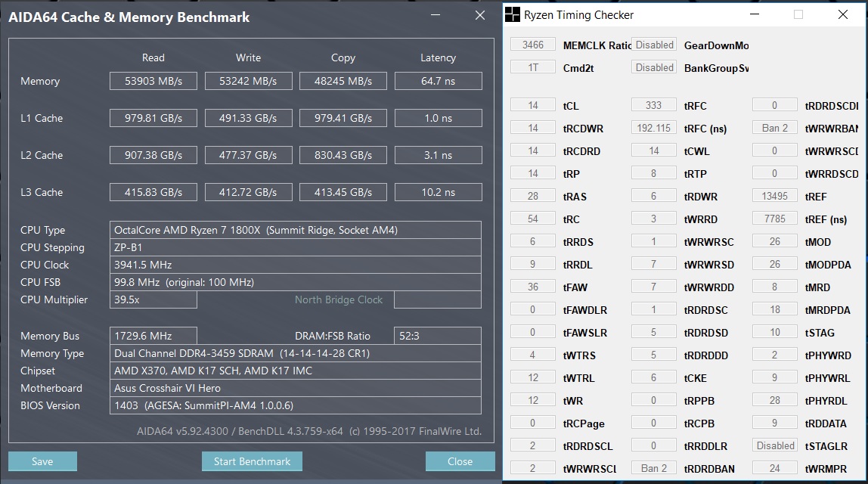Select L3 Cache Latency 10.2 ns value
The height and width of the screenshot is (484, 868).
(439, 192)
